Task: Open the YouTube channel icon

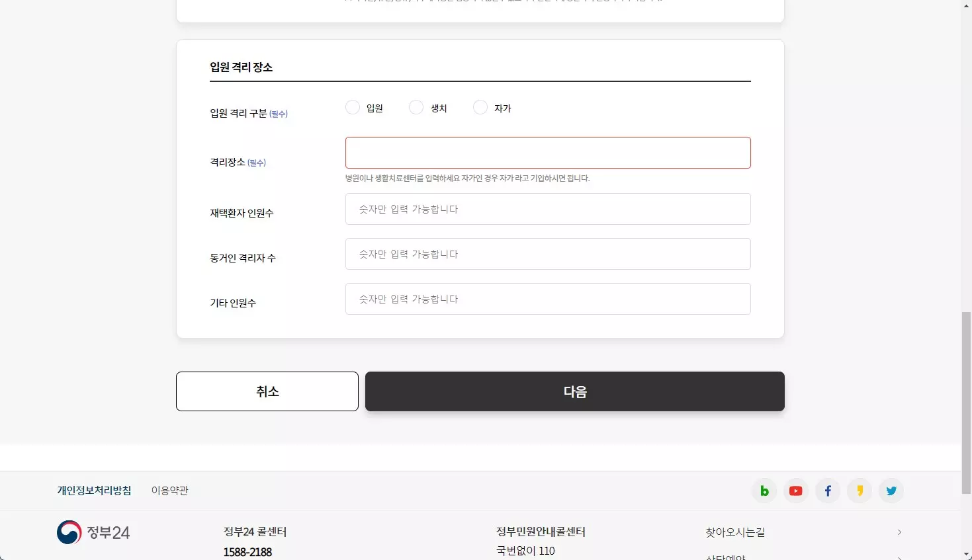Action: pos(795,491)
